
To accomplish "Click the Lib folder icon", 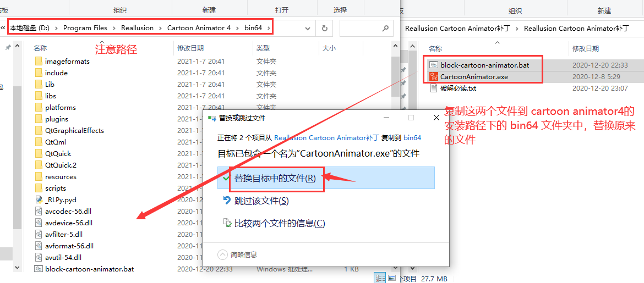I will (39, 85).
